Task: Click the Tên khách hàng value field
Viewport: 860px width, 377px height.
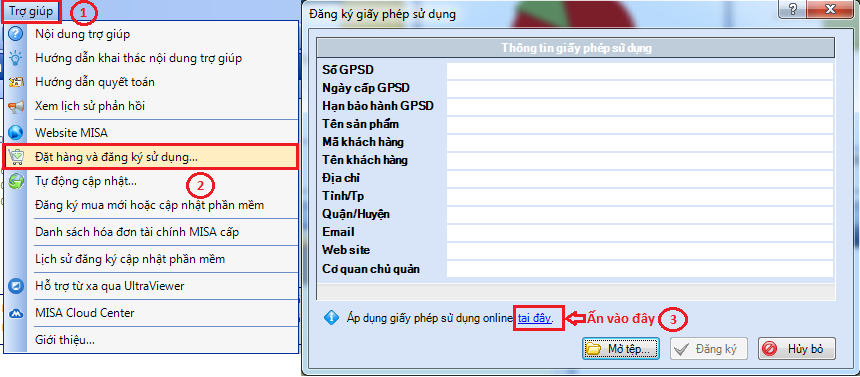Action: point(640,161)
